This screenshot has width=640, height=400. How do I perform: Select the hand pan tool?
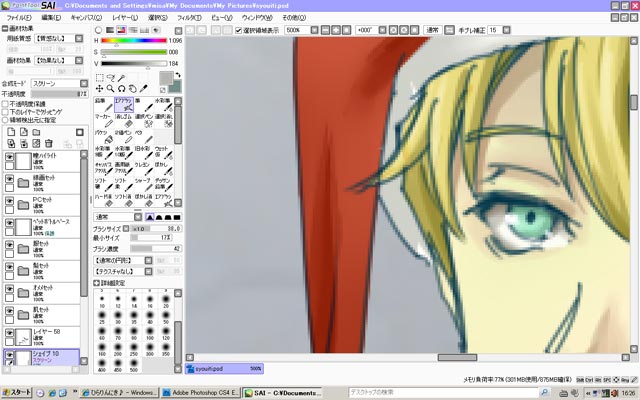(132, 89)
